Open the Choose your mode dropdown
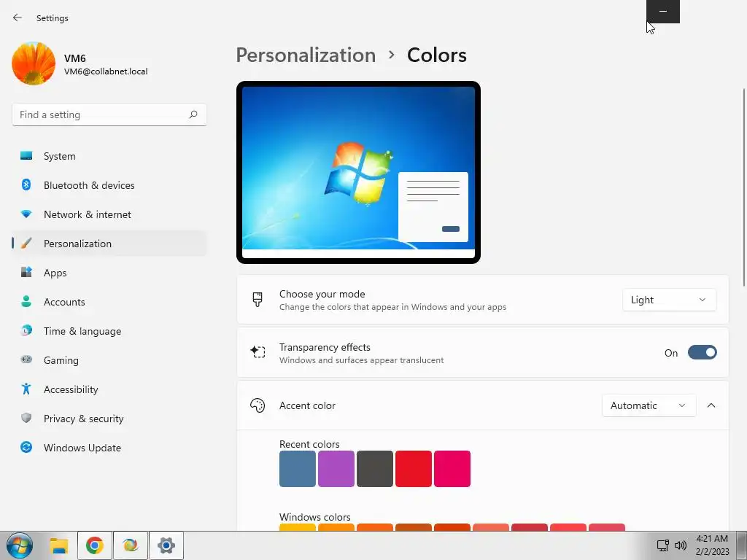The image size is (747, 560). click(670, 300)
